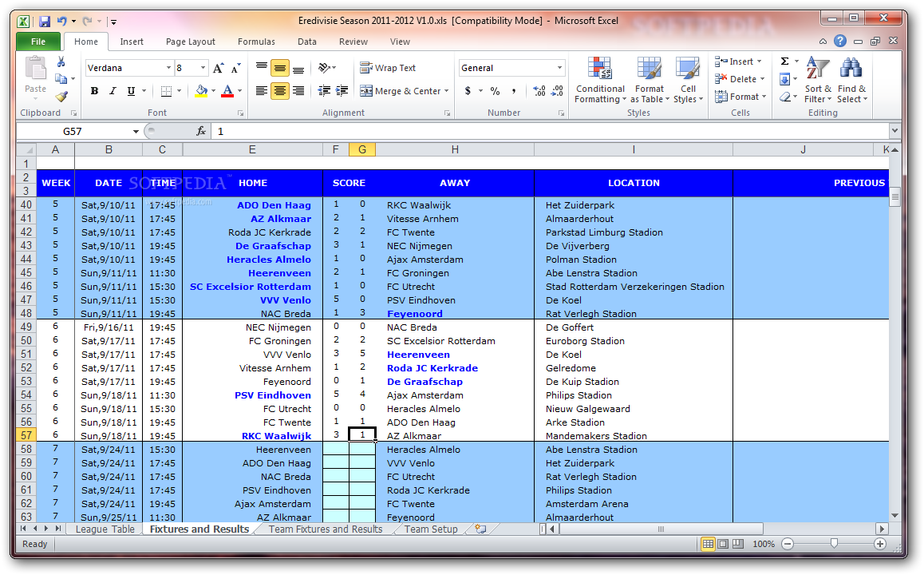Click the AutoSum sigma icon
The width and height of the screenshot is (924, 575).
point(785,61)
